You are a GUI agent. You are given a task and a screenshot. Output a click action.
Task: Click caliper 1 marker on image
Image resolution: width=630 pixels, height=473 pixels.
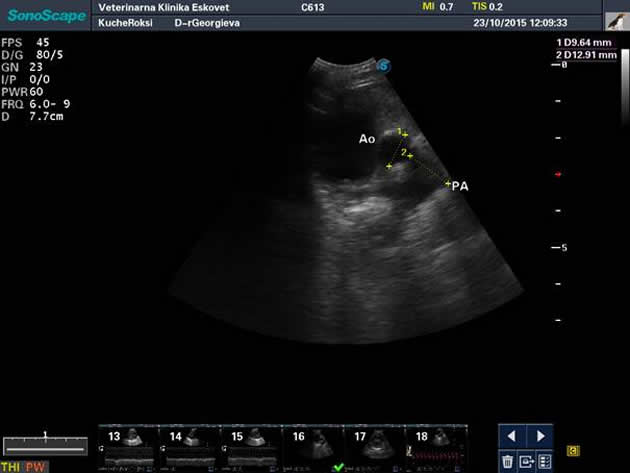(x=405, y=135)
